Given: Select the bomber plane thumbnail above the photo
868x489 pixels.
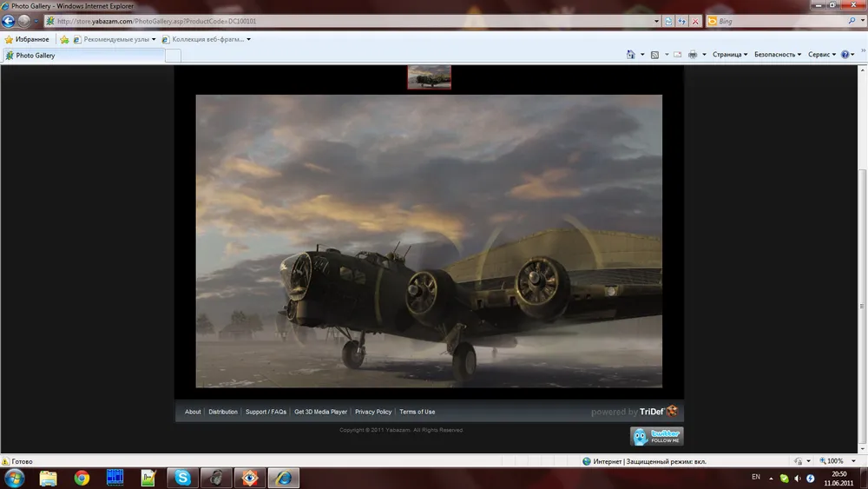Looking at the screenshot, I should point(429,77).
